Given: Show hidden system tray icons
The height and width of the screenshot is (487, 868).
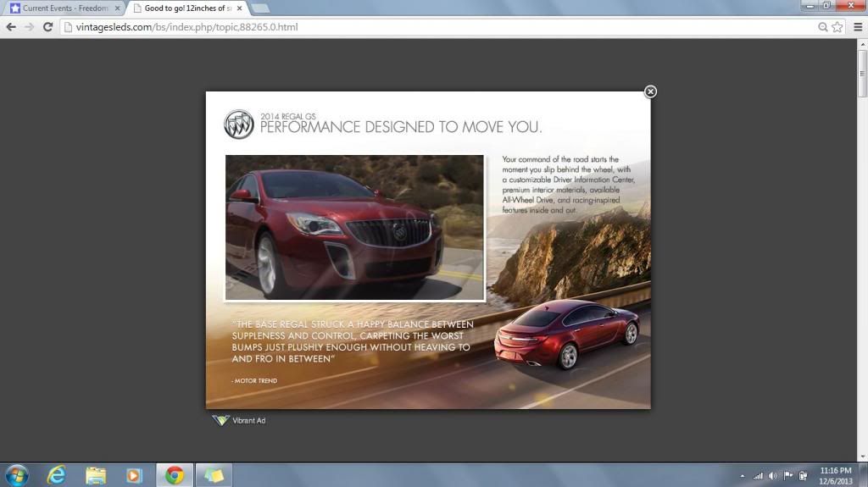Looking at the screenshot, I should 743,476.
